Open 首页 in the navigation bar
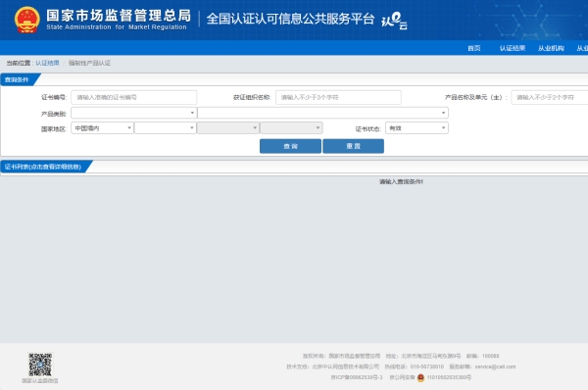This screenshot has height=390, width=588. [474, 48]
